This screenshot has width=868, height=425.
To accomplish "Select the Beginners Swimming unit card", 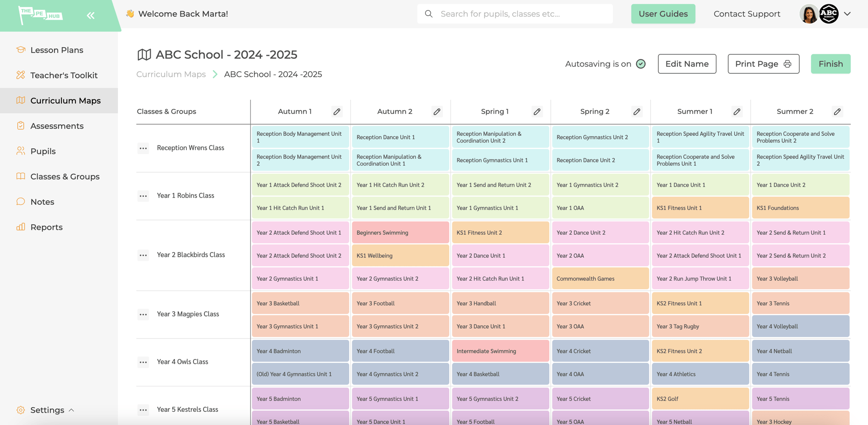I will coord(400,232).
